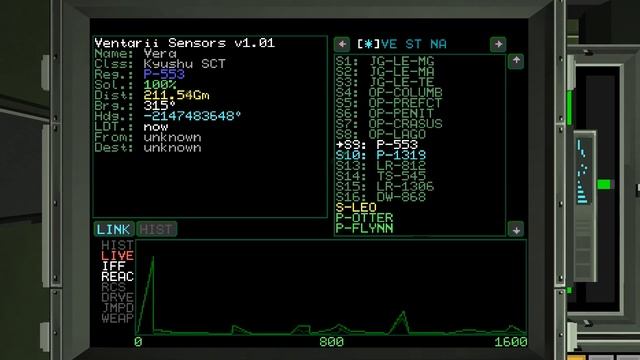This screenshot has width=640, height=360.
Task: Click the 1600 mark on the graph axis
Action: click(x=511, y=342)
